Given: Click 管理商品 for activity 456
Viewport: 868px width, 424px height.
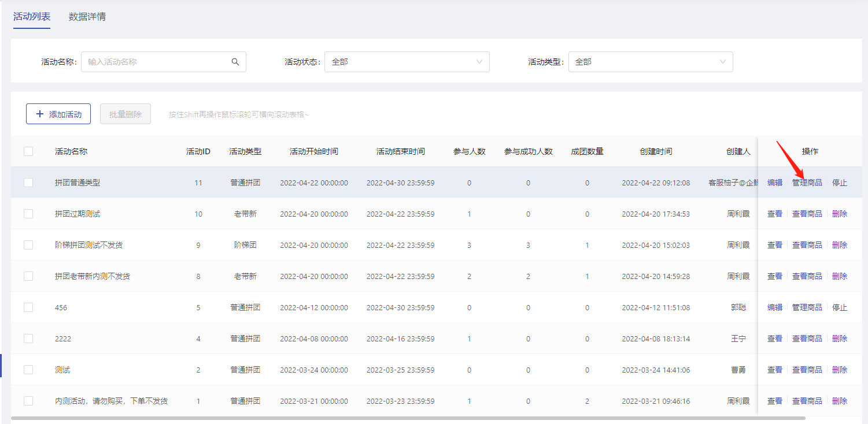Looking at the screenshot, I should (x=807, y=307).
